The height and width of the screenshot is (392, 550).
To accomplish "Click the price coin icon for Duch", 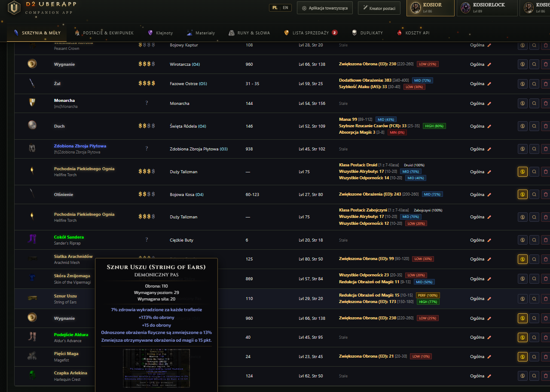I will [522, 126].
